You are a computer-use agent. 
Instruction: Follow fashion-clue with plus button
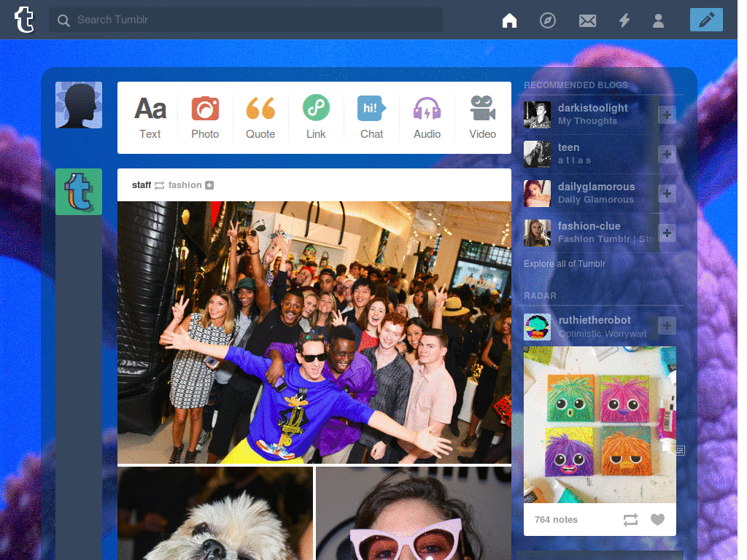pos(667,233)
